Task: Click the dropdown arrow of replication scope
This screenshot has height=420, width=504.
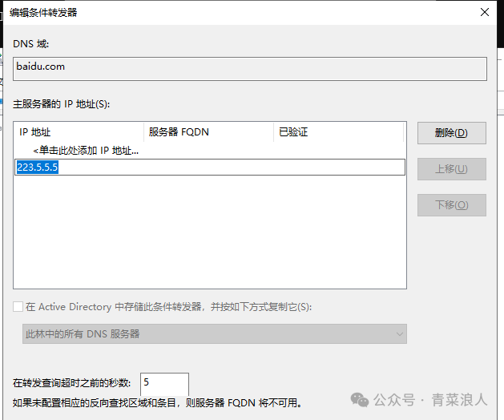Action: [399, 334]
